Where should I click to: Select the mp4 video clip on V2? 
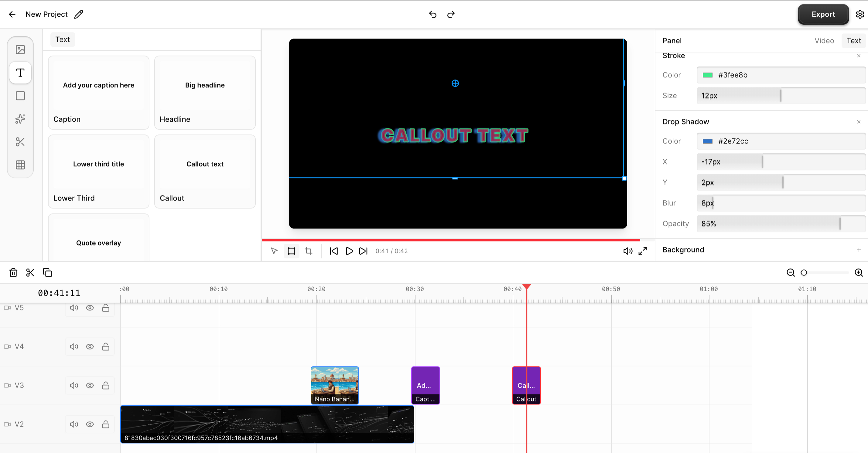click(267, 424)
